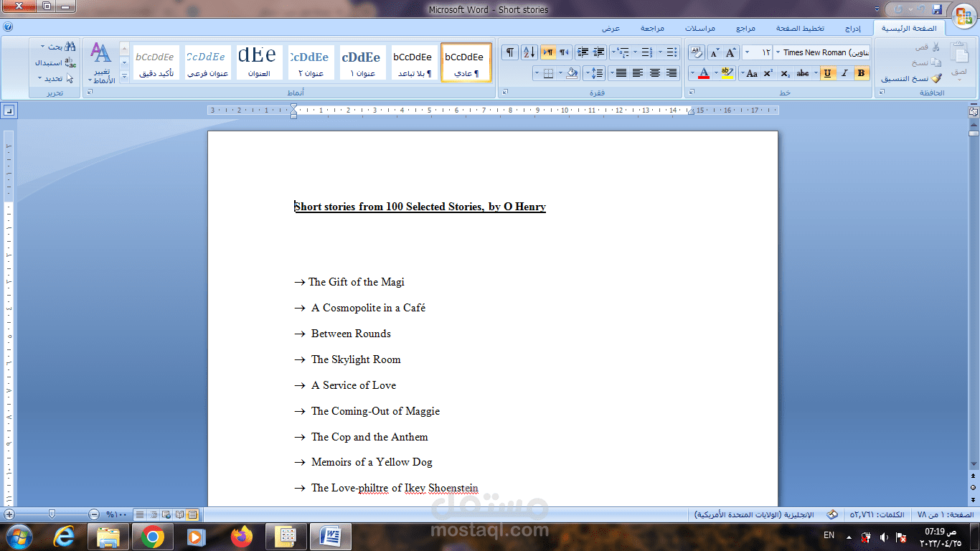This screenshot has height=551, width=980.
Task: Click the grow font icon
Action: (x=730, y=52)
